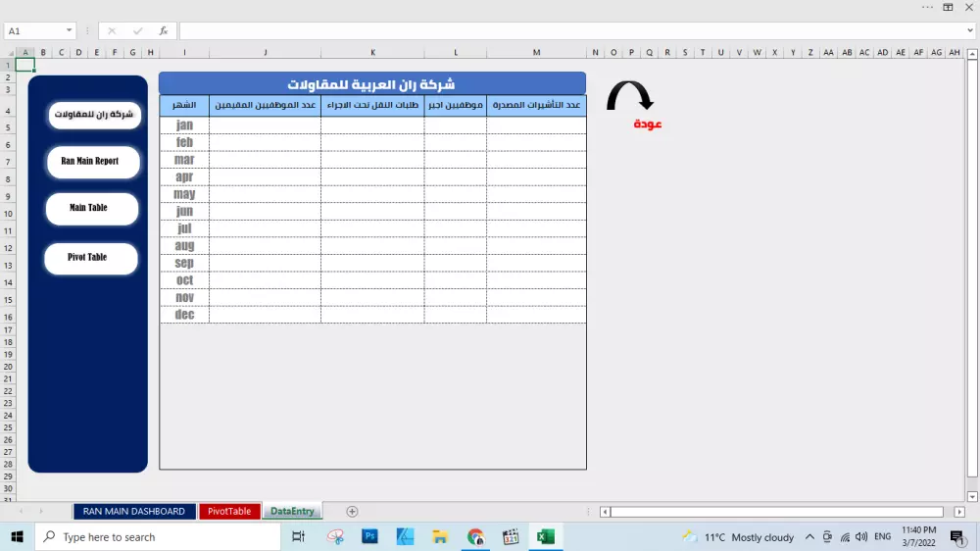This screenshot has height=551, width=980.
Task: Click موظفين اجير header cell
Action: tap(456, 105)
